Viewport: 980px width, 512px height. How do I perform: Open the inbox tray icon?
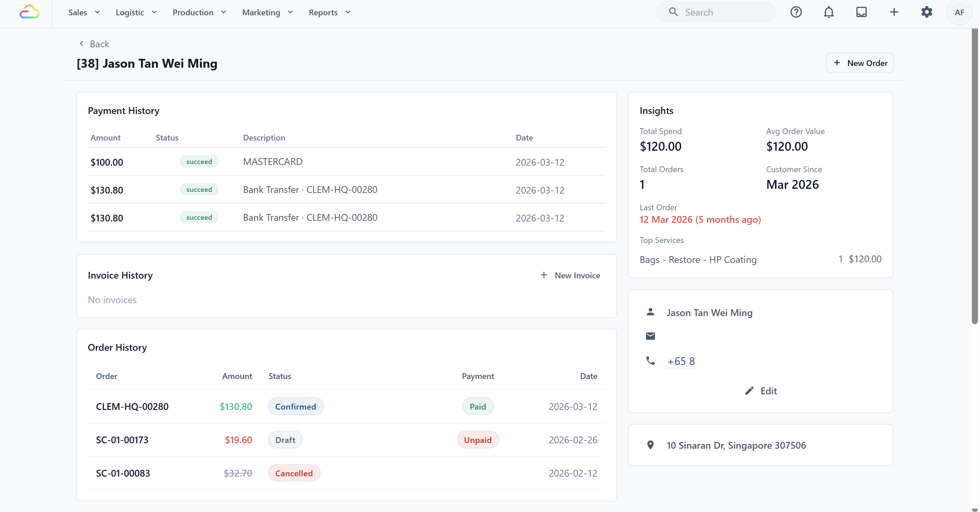[861, 12]
